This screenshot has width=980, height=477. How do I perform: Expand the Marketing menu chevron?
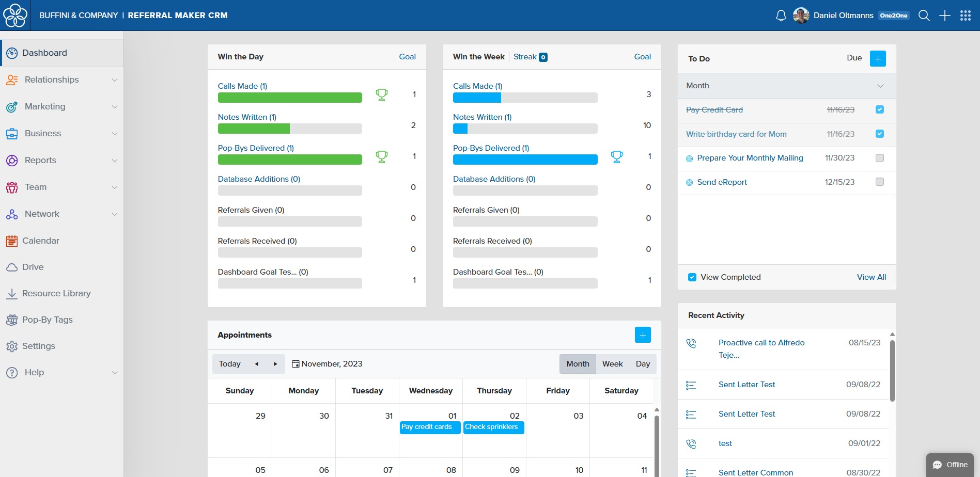(x=115, y=107)
